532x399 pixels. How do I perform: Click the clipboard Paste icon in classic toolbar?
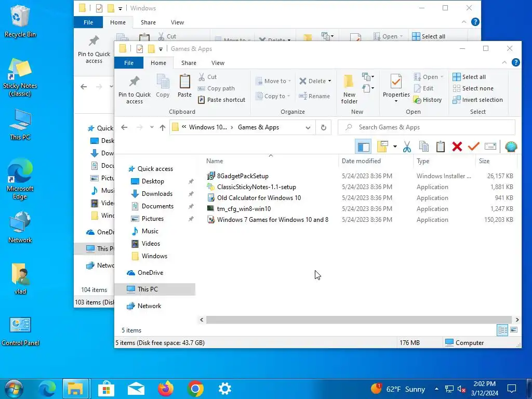pyautogui.click(x=441, y=147)
